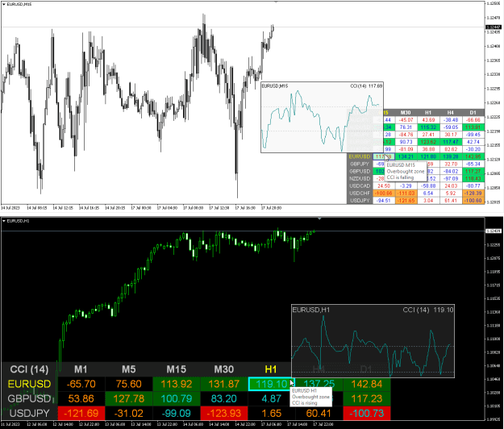The height and width of the screenshot is (429, 504).
Task: Click the 4.87 GBPUSD H1 cell
Action: [x=272, y=398]
